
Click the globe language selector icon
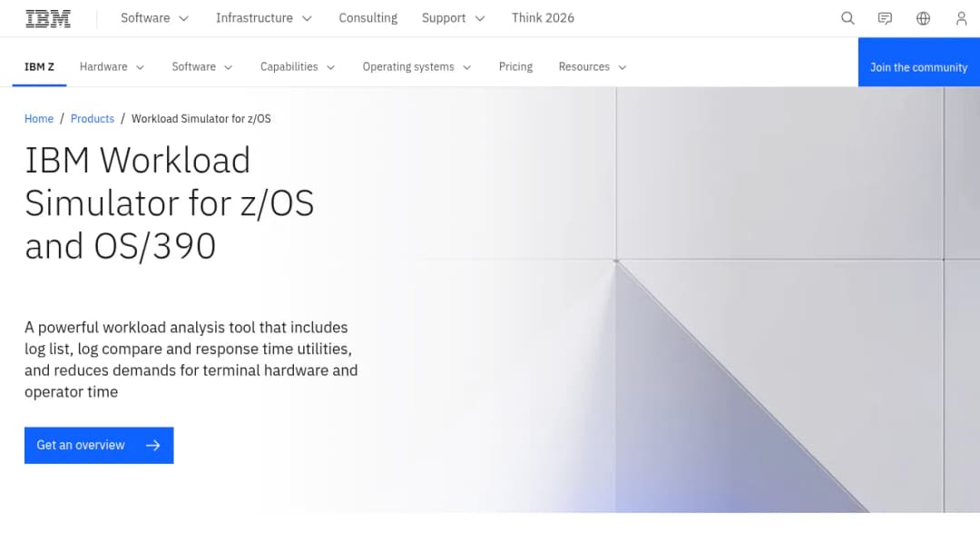coord(923,18)
